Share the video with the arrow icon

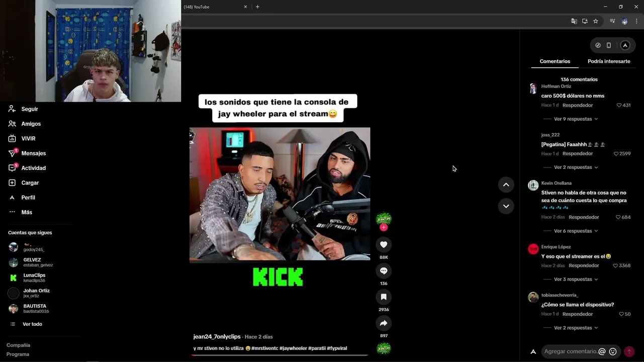383,323
